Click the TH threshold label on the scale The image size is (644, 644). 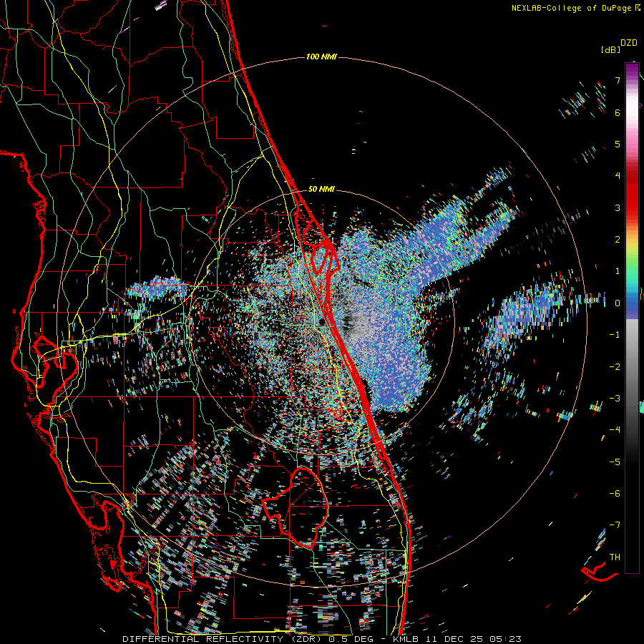pyautogui.click(x=615, y=557)
